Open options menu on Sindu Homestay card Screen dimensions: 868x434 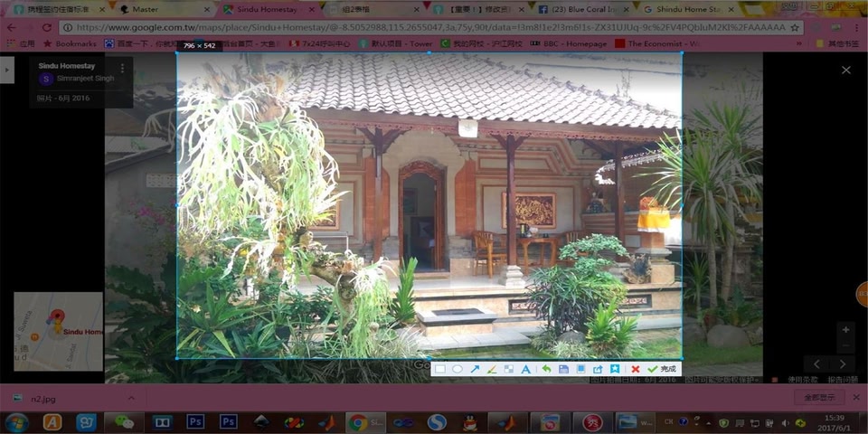122,68
